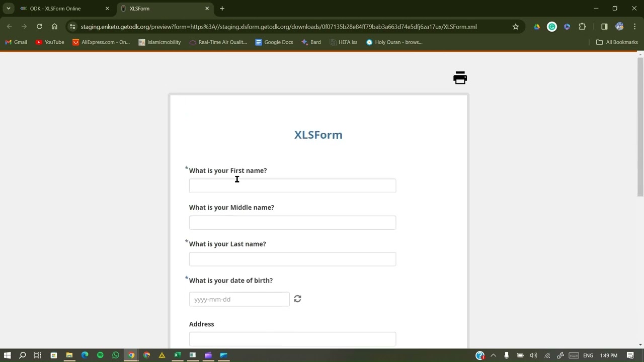Viewport: 644px width, 362px height.
Task: Open HEFA Iss bookmark
Action: pyautogui.click(x=343, y=42)
